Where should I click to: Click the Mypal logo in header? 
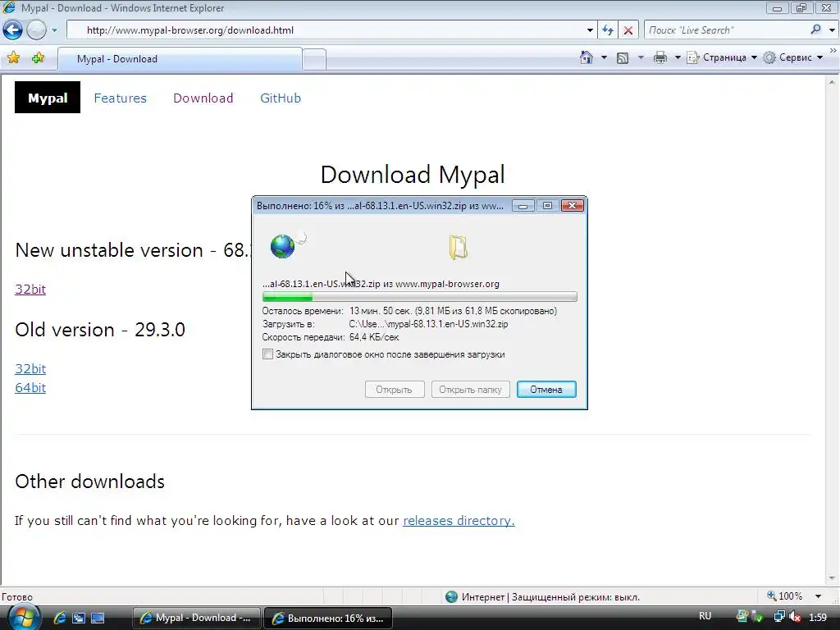pos(48,98)
